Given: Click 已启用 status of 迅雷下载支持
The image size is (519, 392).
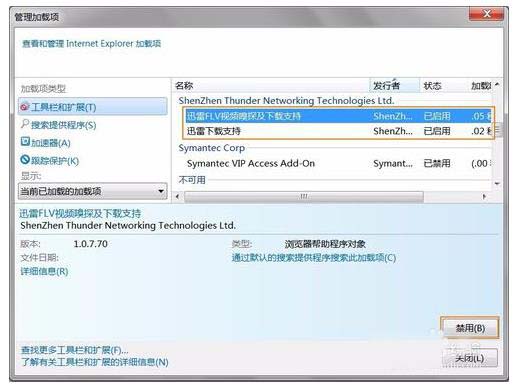Looking at the screenshot, I should (437, 131).
